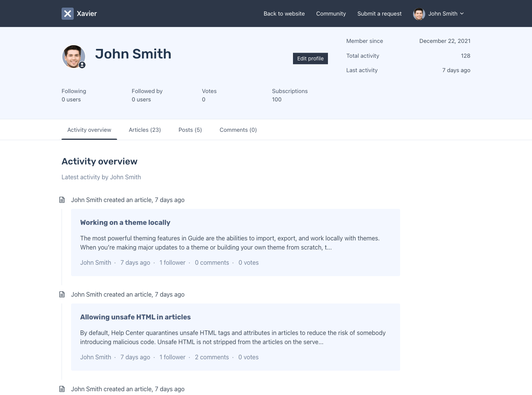Image resolution: width=532 pixels, height=395 pixels.
Task: Click document icon beside third article entry
Action: click(62, 389)
